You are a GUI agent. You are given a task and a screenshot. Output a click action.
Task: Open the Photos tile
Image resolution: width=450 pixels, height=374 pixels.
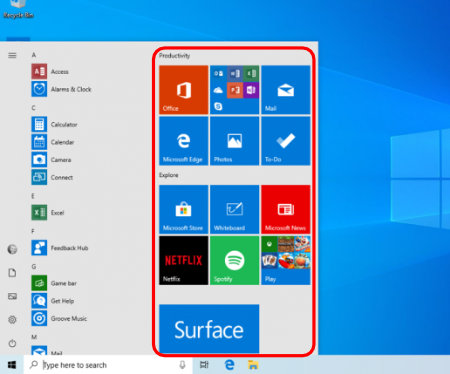click(235, 141)
